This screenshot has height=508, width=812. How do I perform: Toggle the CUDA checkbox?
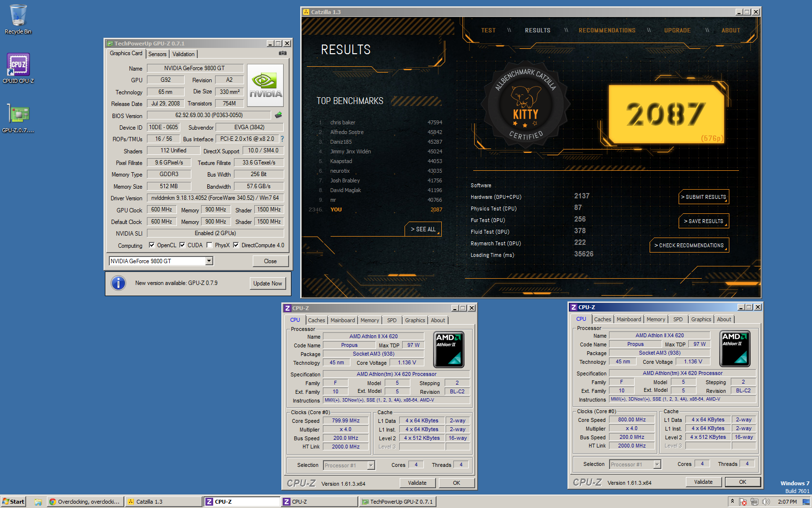182,245
